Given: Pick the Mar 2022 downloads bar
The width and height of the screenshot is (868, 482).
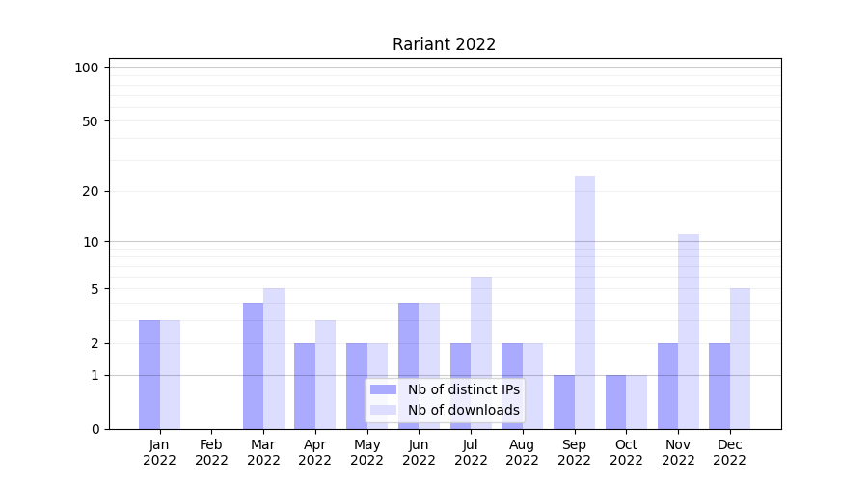Looking at the screenshot, I should [274, 358].
